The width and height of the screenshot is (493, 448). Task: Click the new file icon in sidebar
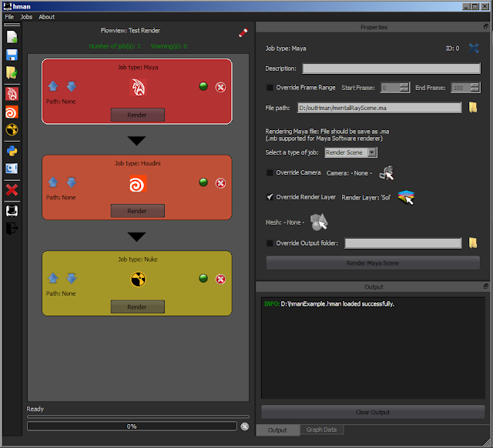[x=12, y=37]
